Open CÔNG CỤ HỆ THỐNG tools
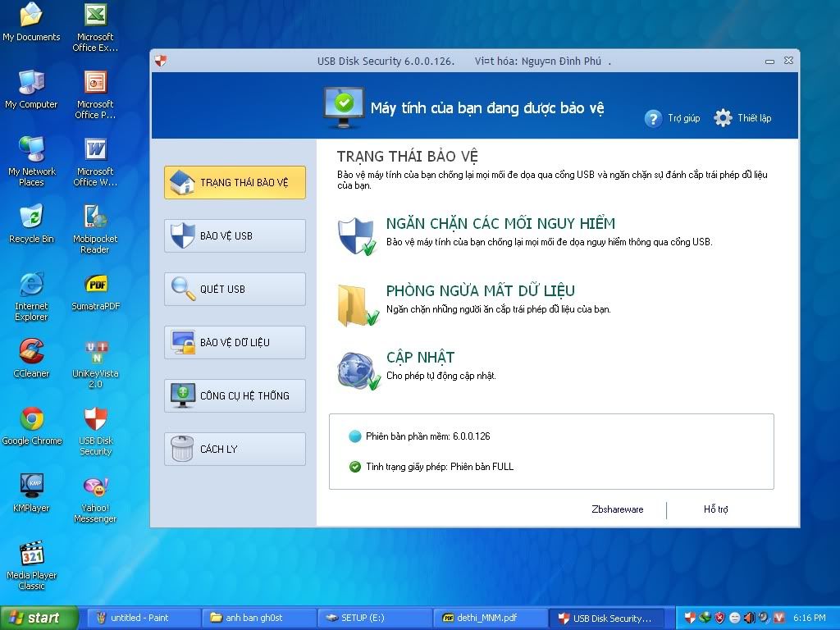Image resolution: width=840 pixels, height=630 pixels. point(235,395)
